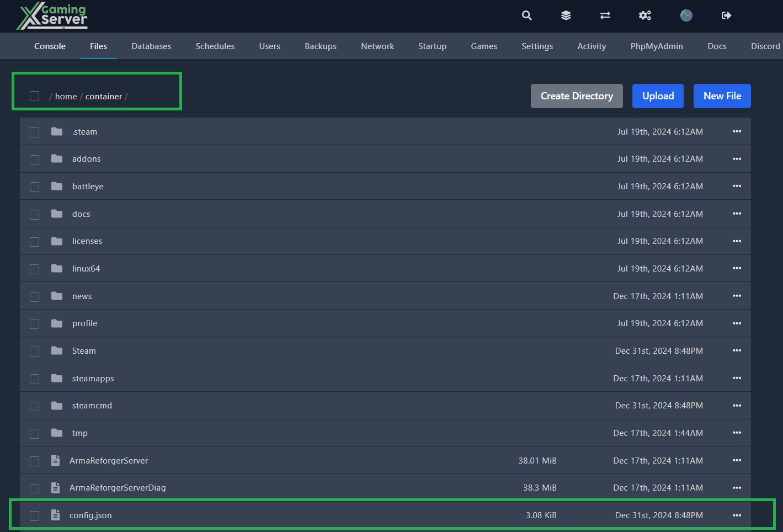Tick the select-all checkbox in the breadcrumb bar
Image resolution: width=783 pixels, height=532 pixels.
coord(34,95)
